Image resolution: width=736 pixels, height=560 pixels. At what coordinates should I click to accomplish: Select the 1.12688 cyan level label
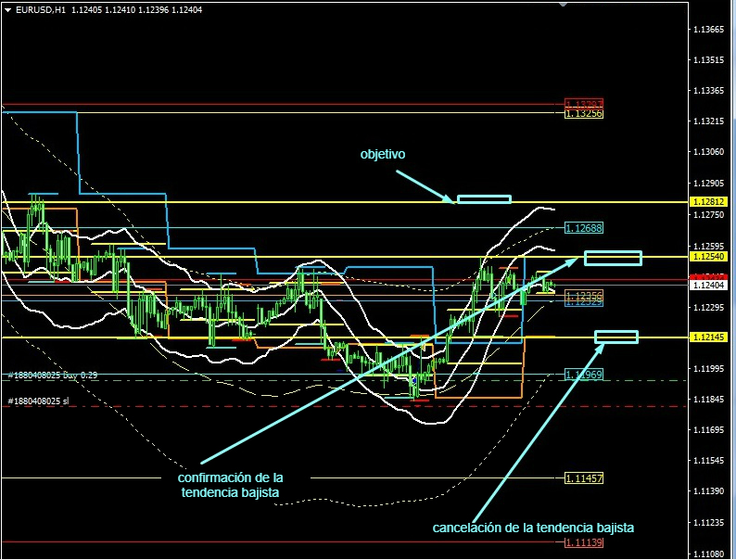pos(583,228)
